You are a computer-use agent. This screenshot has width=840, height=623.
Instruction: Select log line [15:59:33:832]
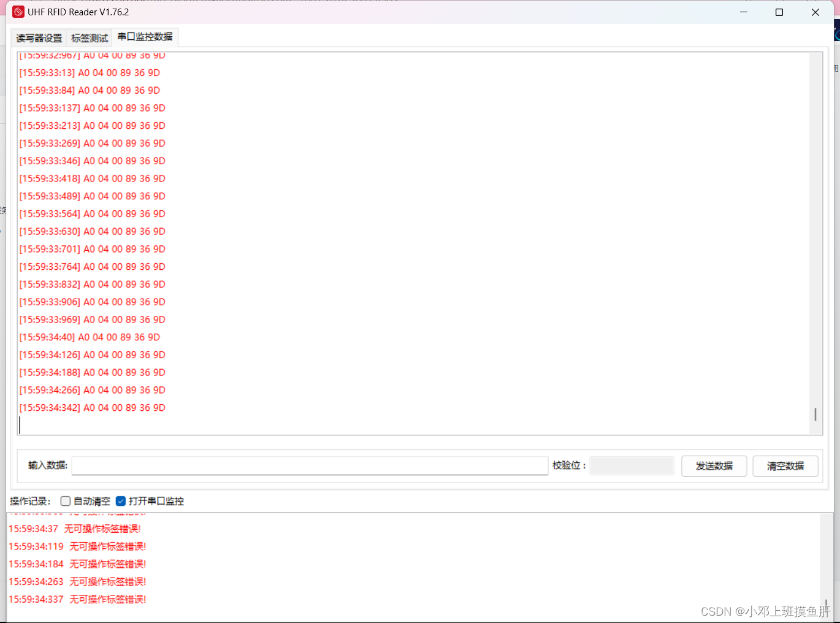pos(92,285)
